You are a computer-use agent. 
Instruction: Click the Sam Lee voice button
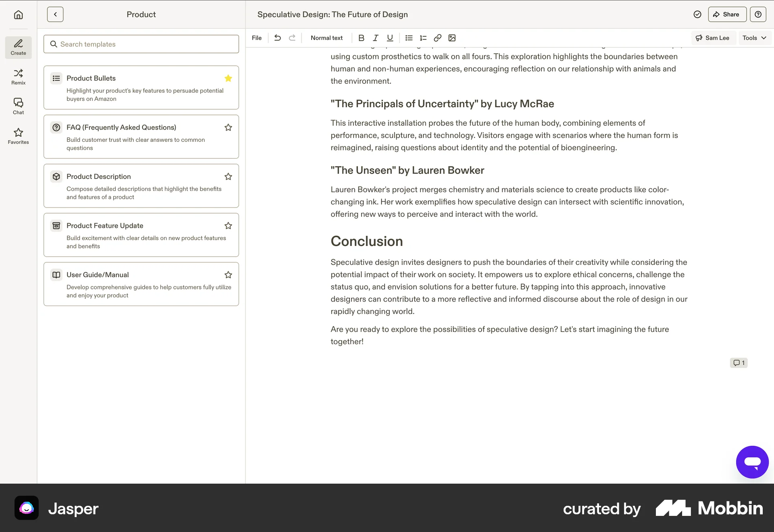(x=713, y=38)
